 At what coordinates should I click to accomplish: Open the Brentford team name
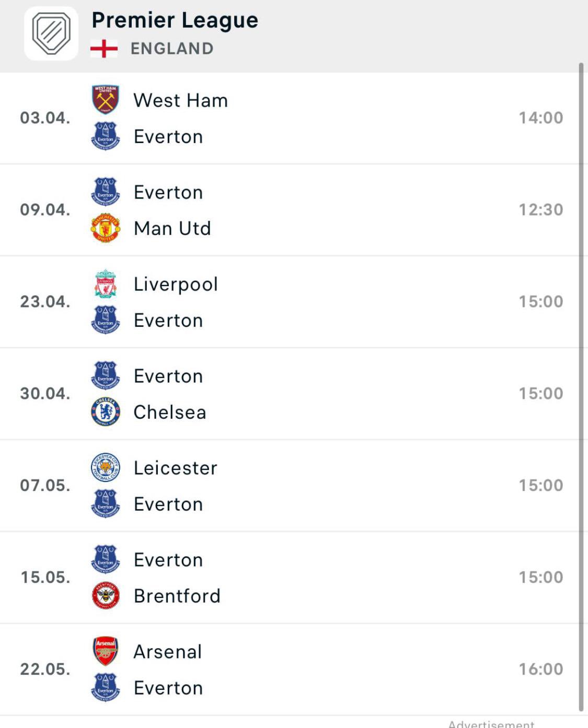click(x=177, y=596)
